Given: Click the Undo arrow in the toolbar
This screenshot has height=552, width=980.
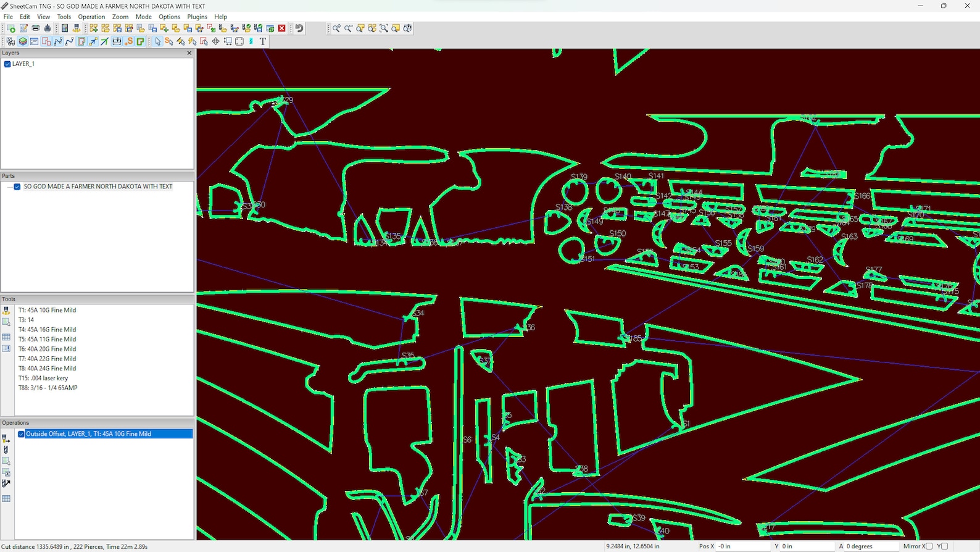Looking at the screenshot, I should tap(299, 28).
